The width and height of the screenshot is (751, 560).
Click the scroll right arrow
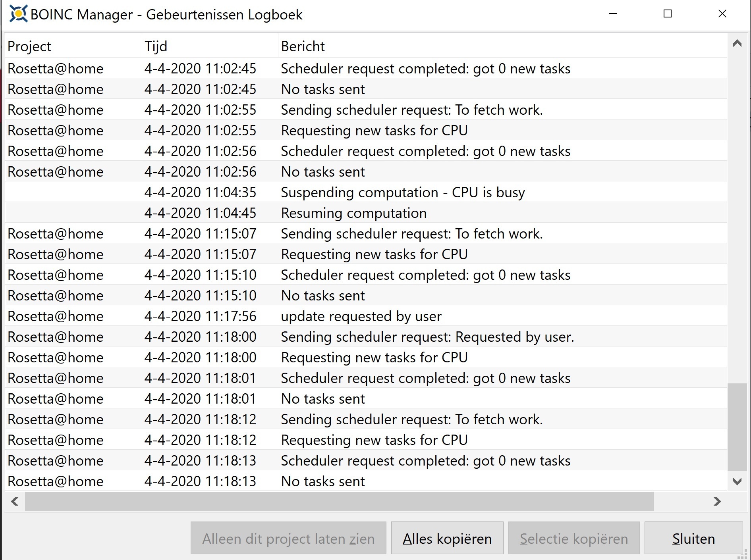click(717, 502)
